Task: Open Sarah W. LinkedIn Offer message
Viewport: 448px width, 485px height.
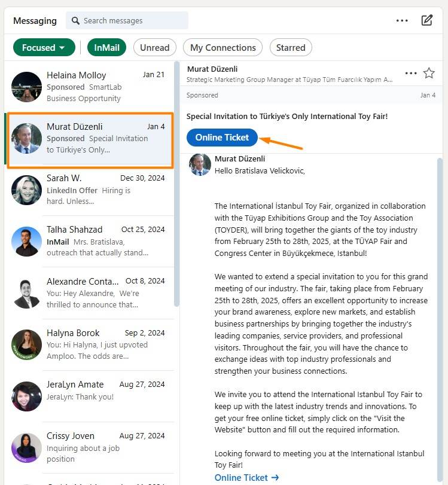Action: point(89,190)
